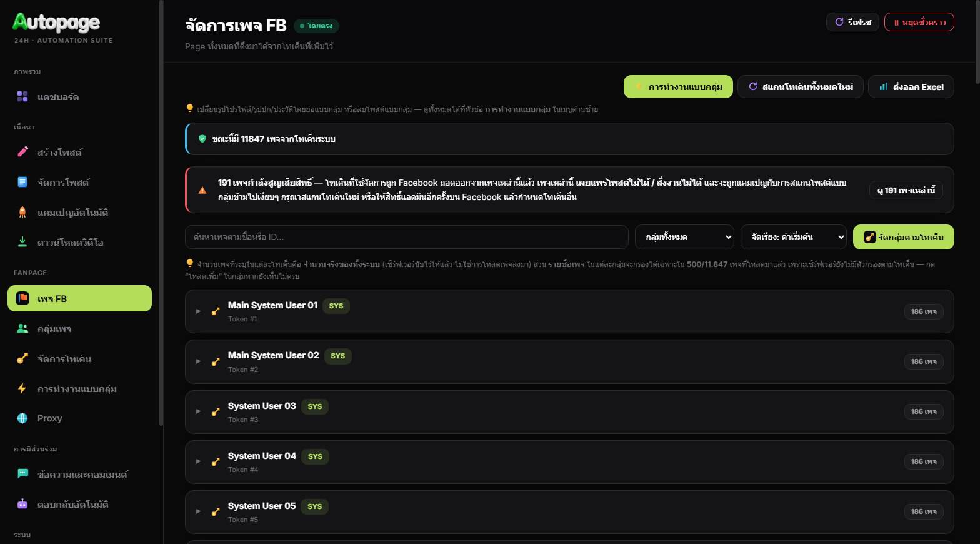Click the pencil icon for สร้างโพสต์
The image size is (980, 544).
coord(22,152)
